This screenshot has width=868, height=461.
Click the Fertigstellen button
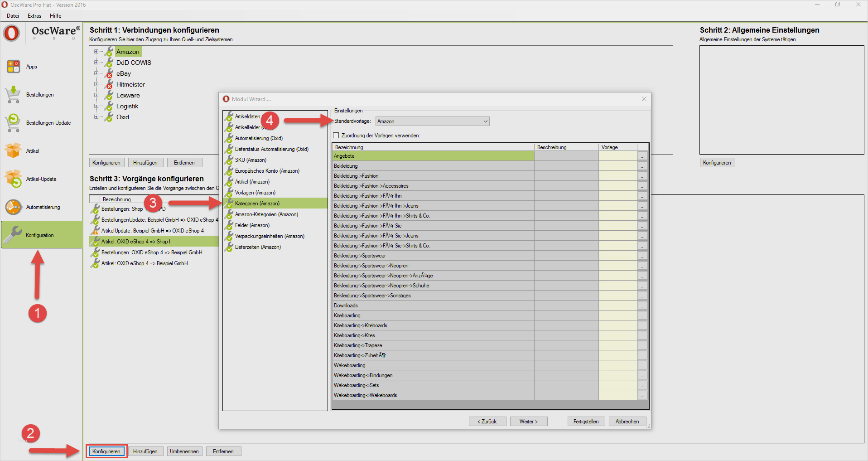(x=586, y=422)
